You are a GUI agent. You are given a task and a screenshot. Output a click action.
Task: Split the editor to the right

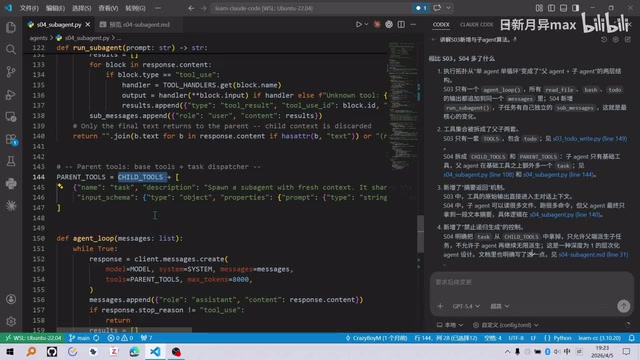tap(401, 24)
